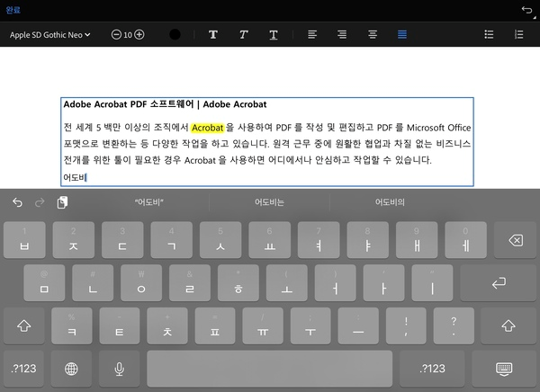Screen dimensions: 540x392
Task: Tap the exclamation and comma key
Action: (x=406, y=326)
